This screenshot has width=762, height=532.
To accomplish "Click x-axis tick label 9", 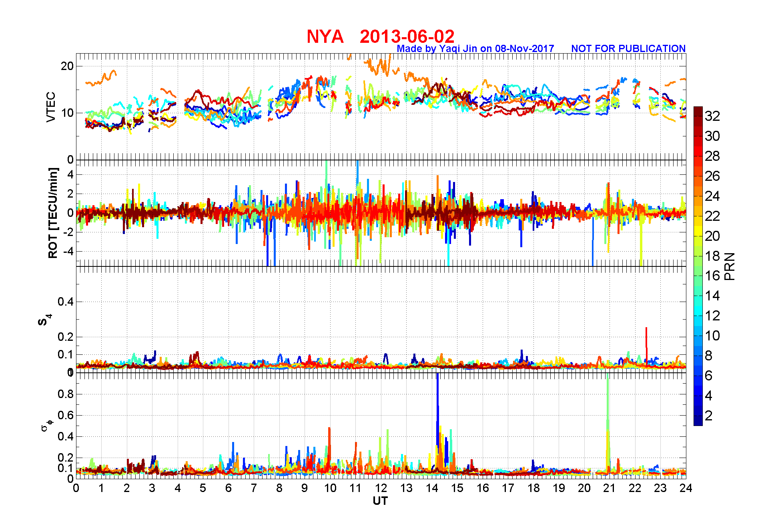I will coord(305,488).
